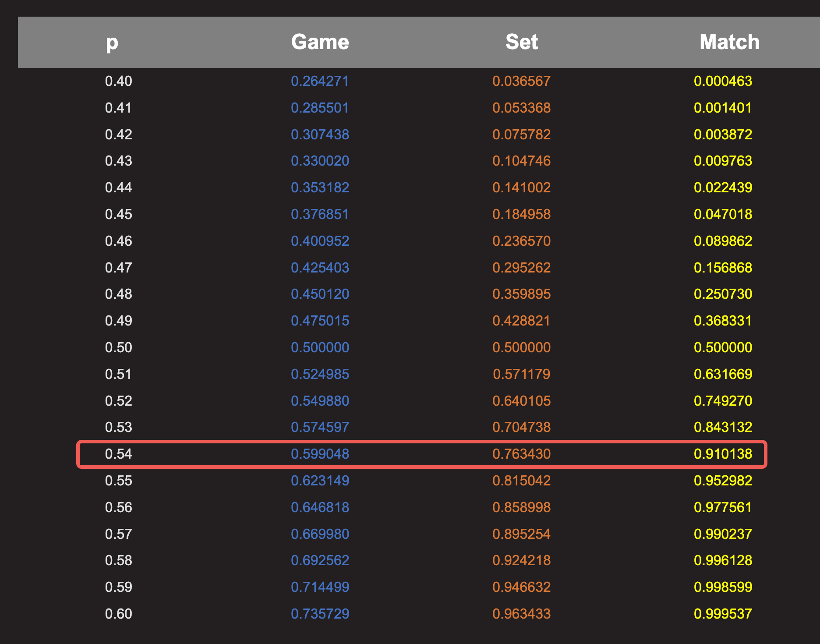This screenshot has width=820, height=644.
Task: Click the Game value 0.599048
Action: pyautogui.click(x=320, y=454)
